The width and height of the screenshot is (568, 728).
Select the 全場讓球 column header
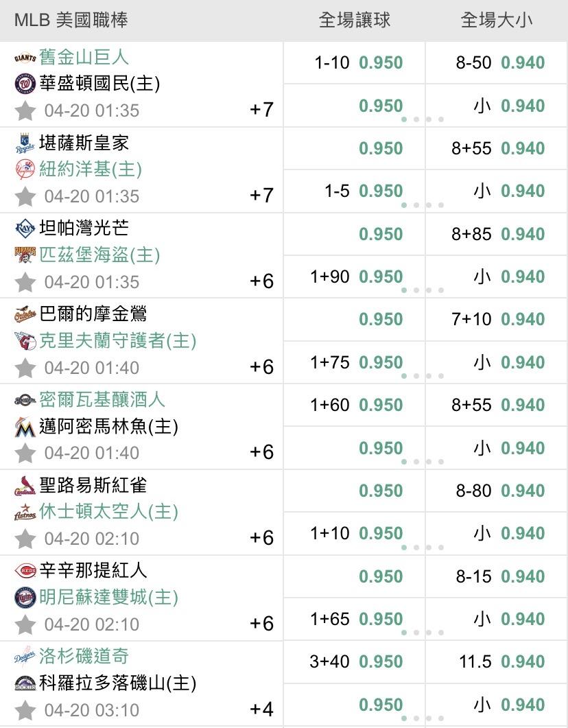355,21
